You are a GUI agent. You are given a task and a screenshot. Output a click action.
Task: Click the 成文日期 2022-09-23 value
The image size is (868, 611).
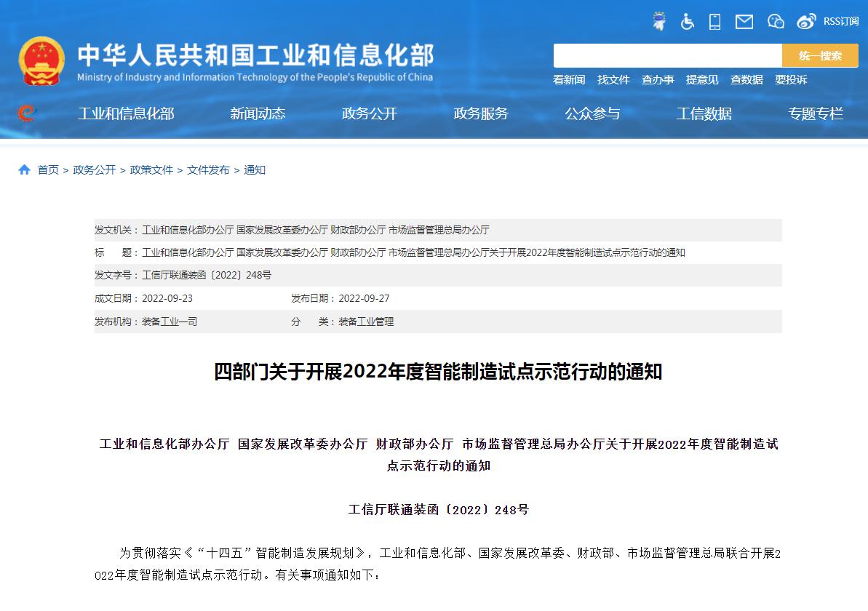coord(167,298)
